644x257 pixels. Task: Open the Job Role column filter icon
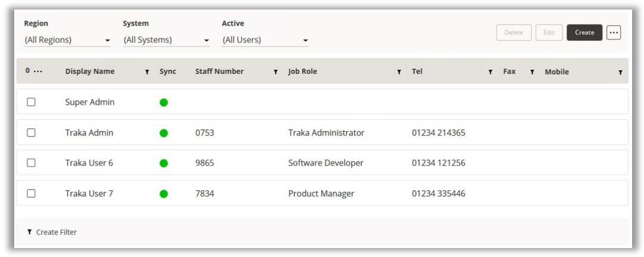pyautogui.click(x=399, y=72)
